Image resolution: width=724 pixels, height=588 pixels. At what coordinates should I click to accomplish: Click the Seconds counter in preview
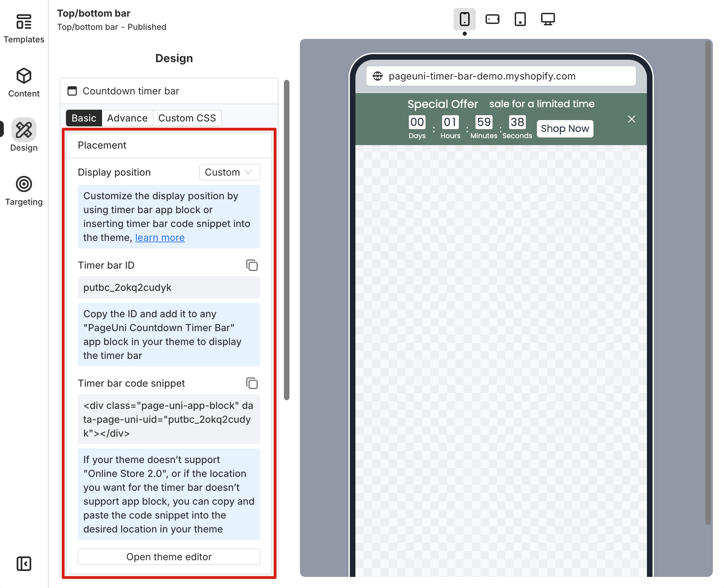(x=517, y=127)
